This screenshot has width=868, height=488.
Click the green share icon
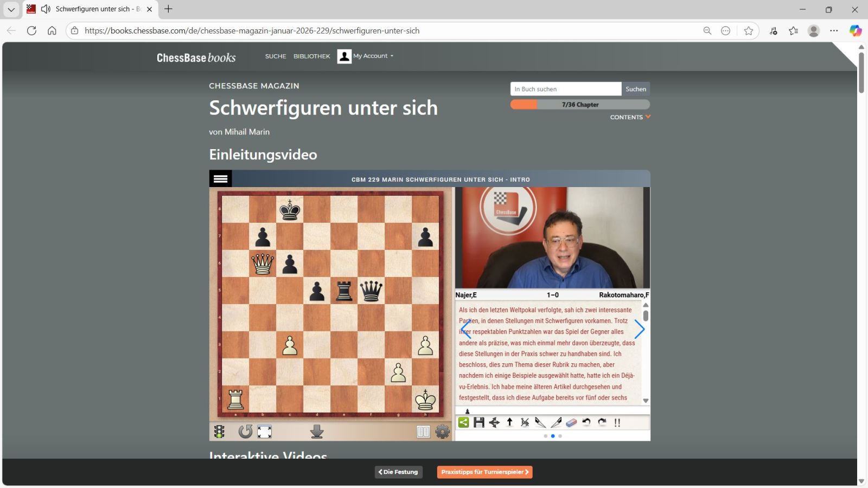[463, 422]
